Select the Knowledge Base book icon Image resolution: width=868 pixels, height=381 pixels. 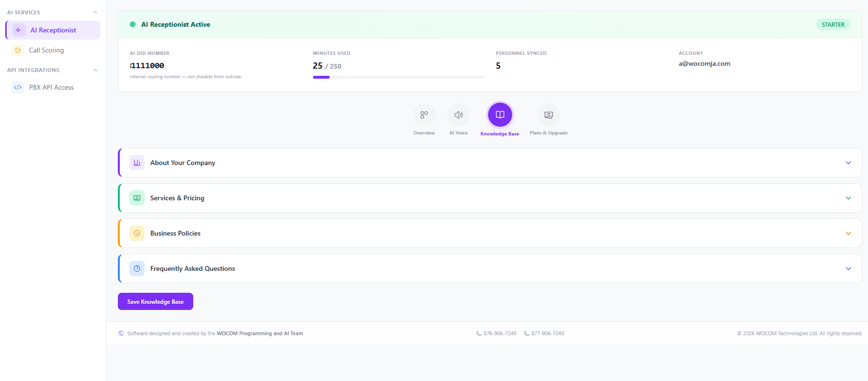(x=500, y=114)
